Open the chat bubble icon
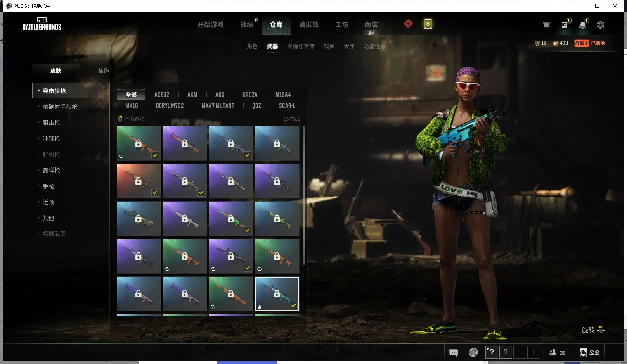The image size is (627, 364). click(454, 352)
